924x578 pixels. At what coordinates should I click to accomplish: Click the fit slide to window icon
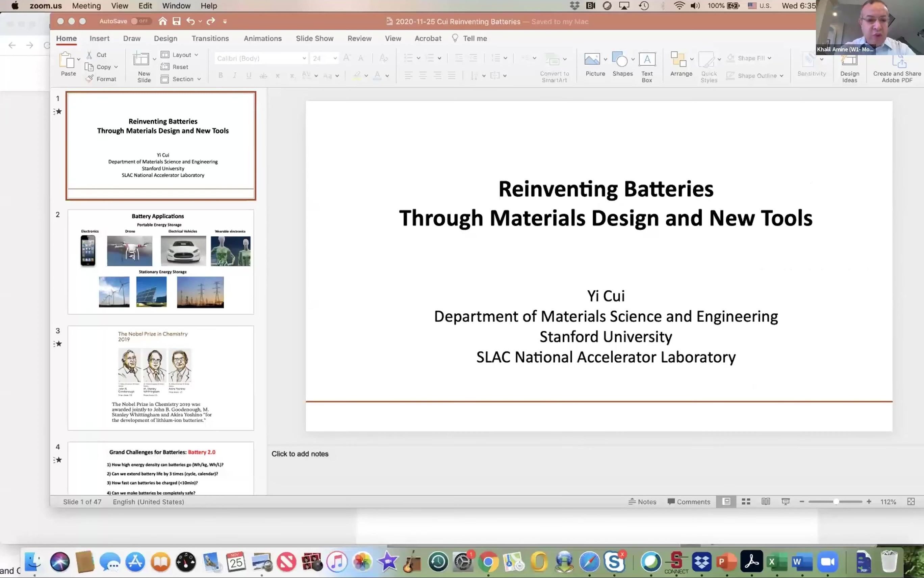[911, 502]
